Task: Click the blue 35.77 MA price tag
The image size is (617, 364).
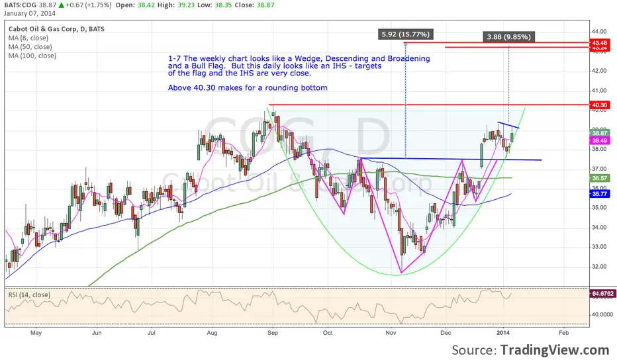Action: (599, 194)
